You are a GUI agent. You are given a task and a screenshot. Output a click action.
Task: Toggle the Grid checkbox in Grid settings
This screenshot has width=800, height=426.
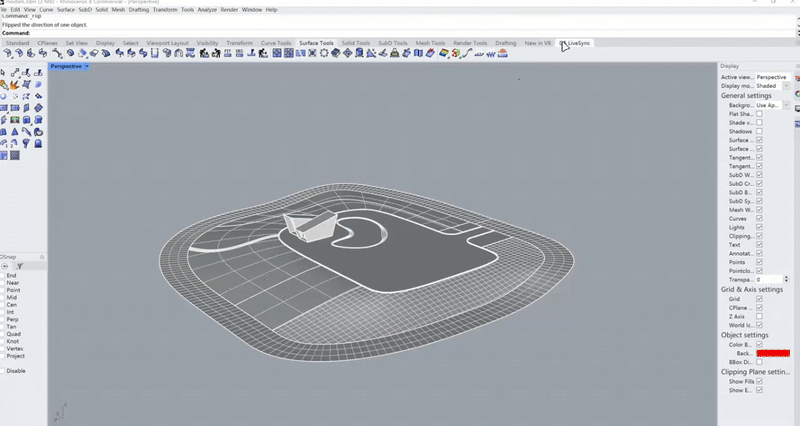click(x=759, y=298)
